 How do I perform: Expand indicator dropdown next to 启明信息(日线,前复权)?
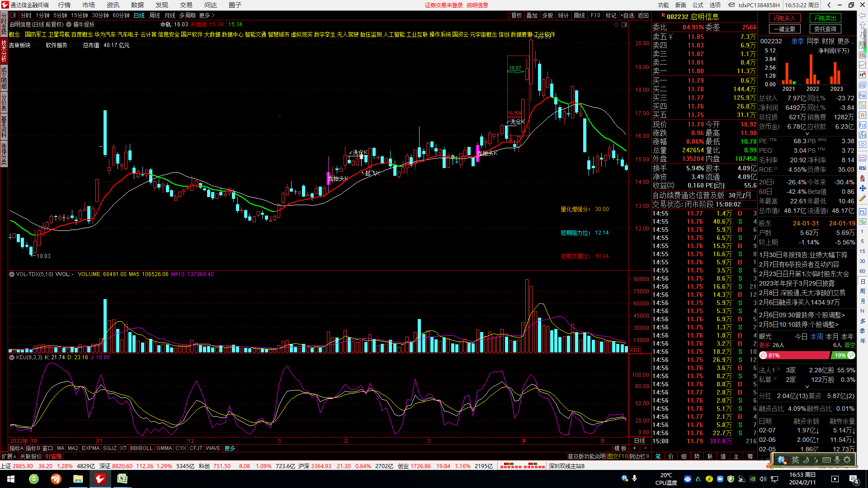click(x=69, y=24)
